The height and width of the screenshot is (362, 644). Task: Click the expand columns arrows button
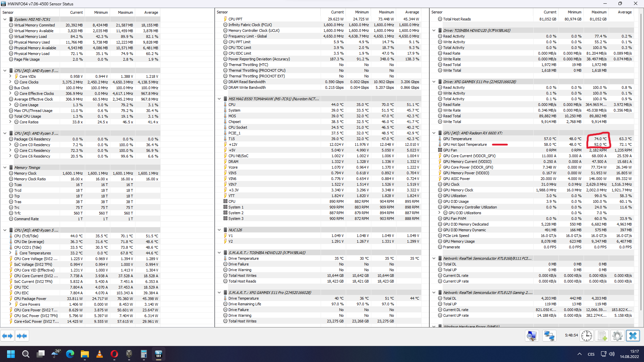[7, 336]
